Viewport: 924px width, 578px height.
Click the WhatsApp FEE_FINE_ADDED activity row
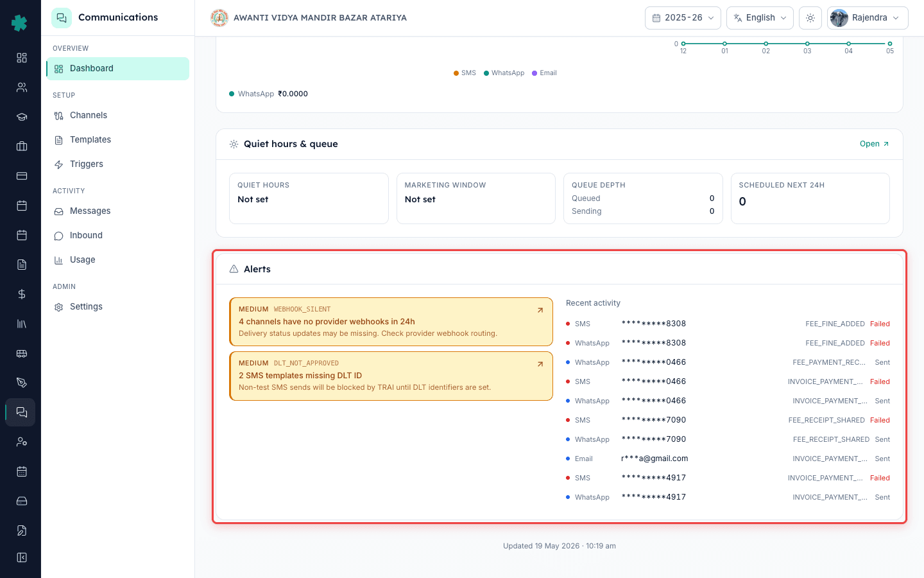point(728,343)
